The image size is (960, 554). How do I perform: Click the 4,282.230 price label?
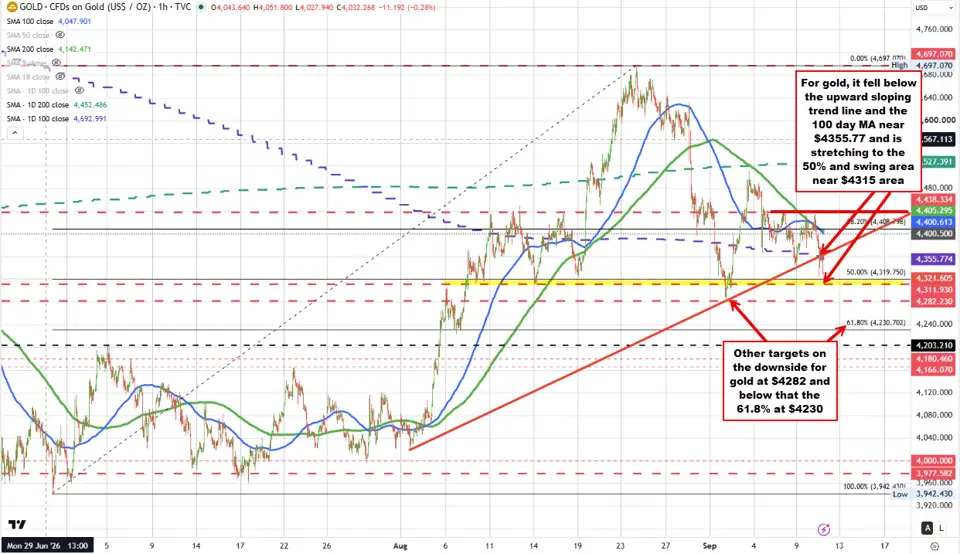[x=933, y=301]
